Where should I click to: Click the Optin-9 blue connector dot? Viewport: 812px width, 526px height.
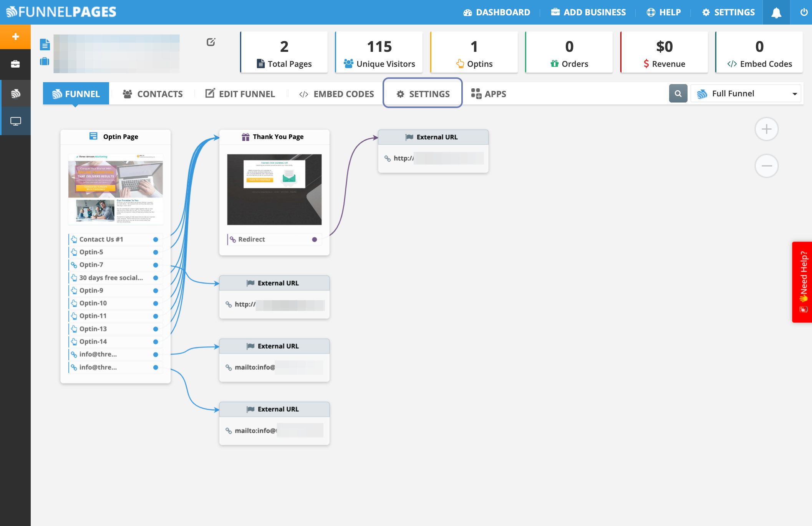(156, 291)
